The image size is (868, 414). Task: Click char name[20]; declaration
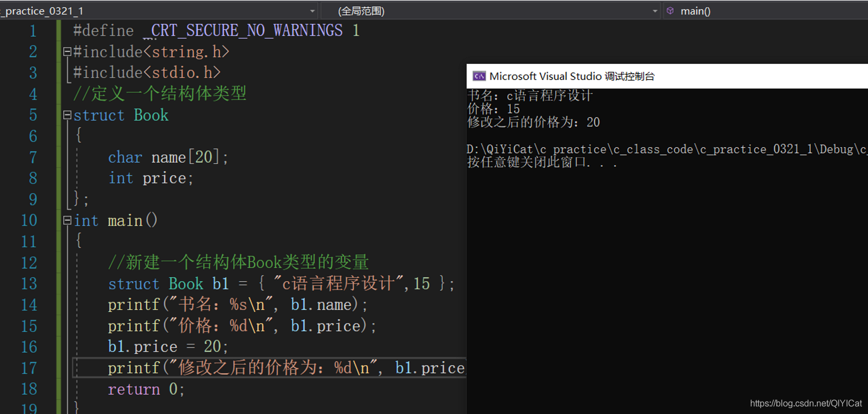[168, 157]
